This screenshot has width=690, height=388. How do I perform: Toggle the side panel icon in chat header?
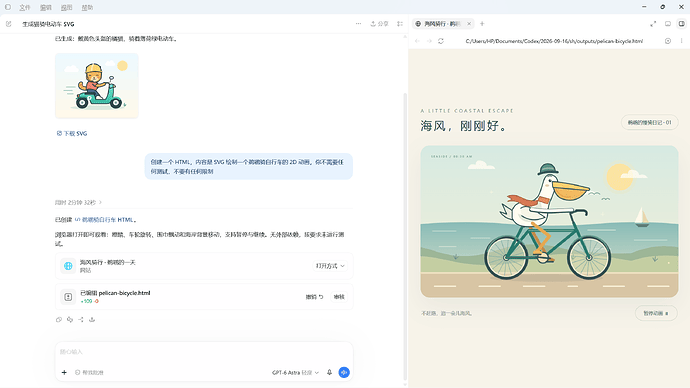click(x=400, y=24)
